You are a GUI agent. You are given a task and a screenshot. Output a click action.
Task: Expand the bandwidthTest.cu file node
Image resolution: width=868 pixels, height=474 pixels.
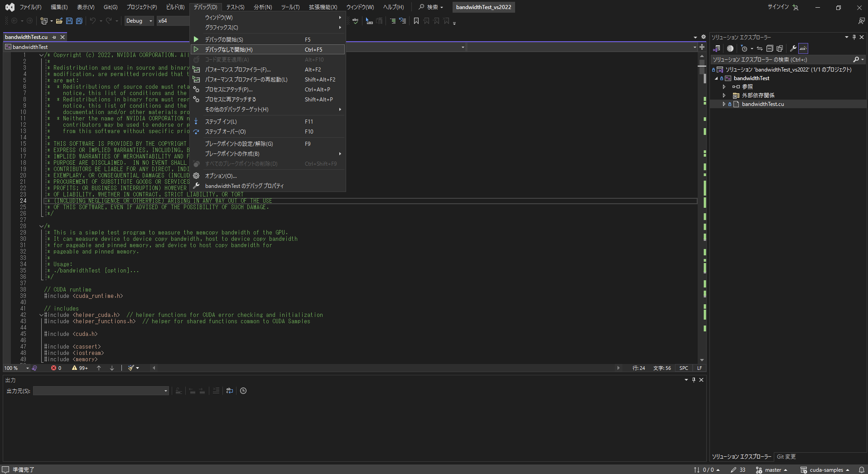[724, 104]
